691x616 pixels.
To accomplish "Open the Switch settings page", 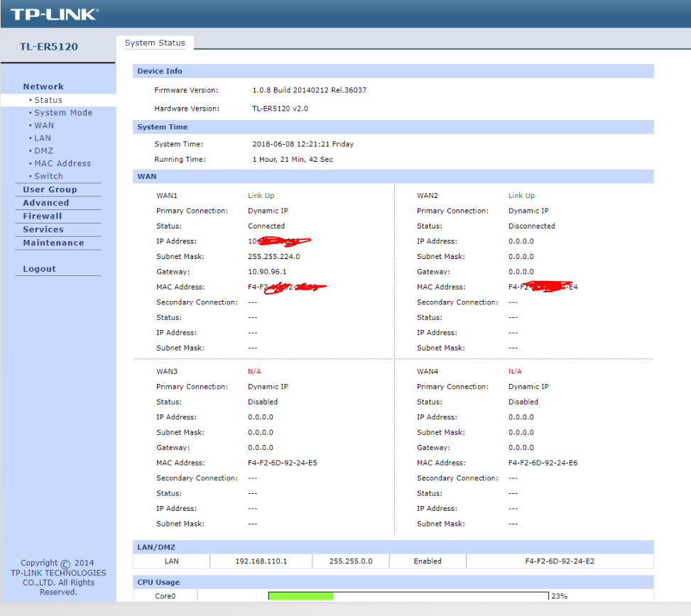I will tap(48, 176).
